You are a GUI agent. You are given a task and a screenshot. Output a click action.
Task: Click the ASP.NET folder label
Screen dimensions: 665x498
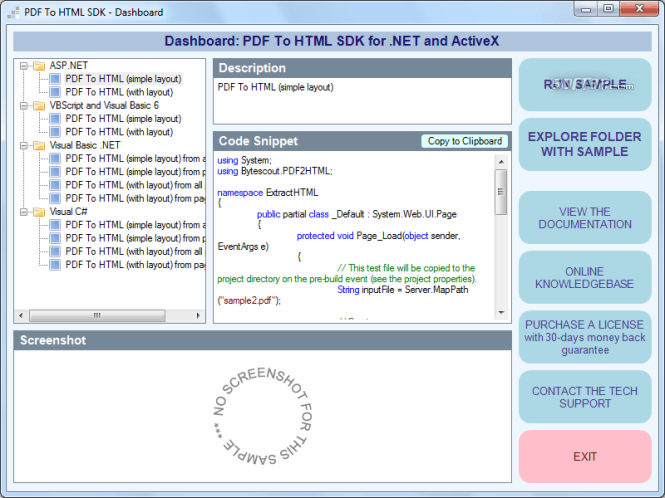pyautogui.click(x=69, y=66)
